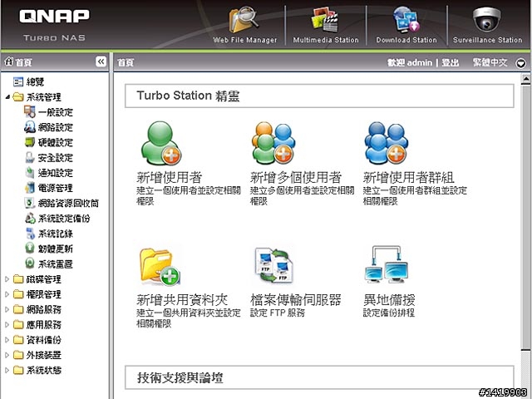Viewport: 532px width, 399px height.
Task: Click the 新增使用者 green user icon
Action: (160, 143)
